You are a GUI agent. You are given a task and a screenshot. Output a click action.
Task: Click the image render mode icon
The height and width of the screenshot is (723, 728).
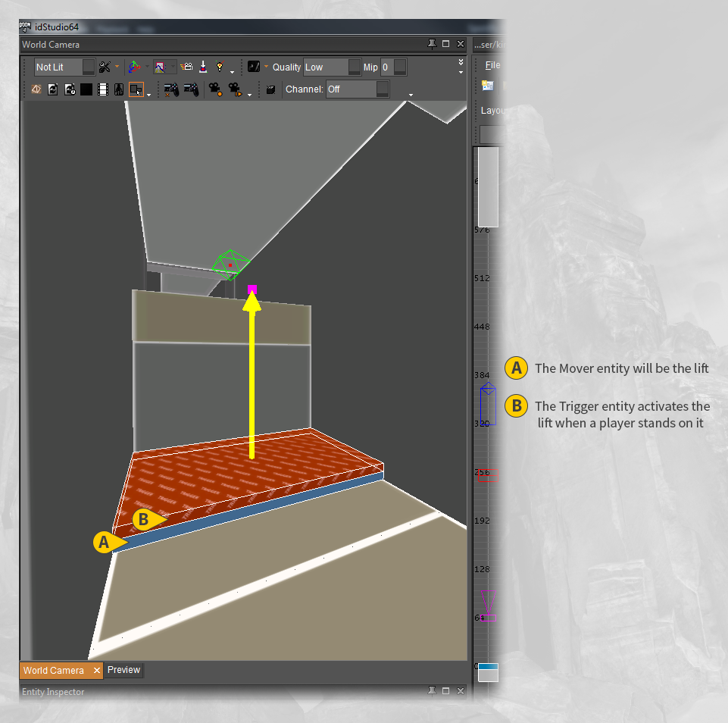[160, 67]
